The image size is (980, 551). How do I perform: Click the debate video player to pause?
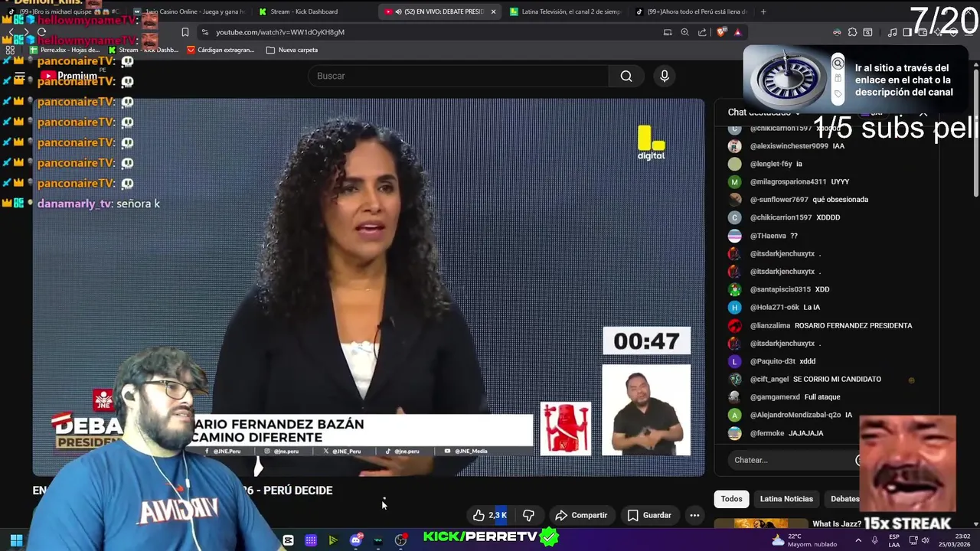[x=367, y=287]
